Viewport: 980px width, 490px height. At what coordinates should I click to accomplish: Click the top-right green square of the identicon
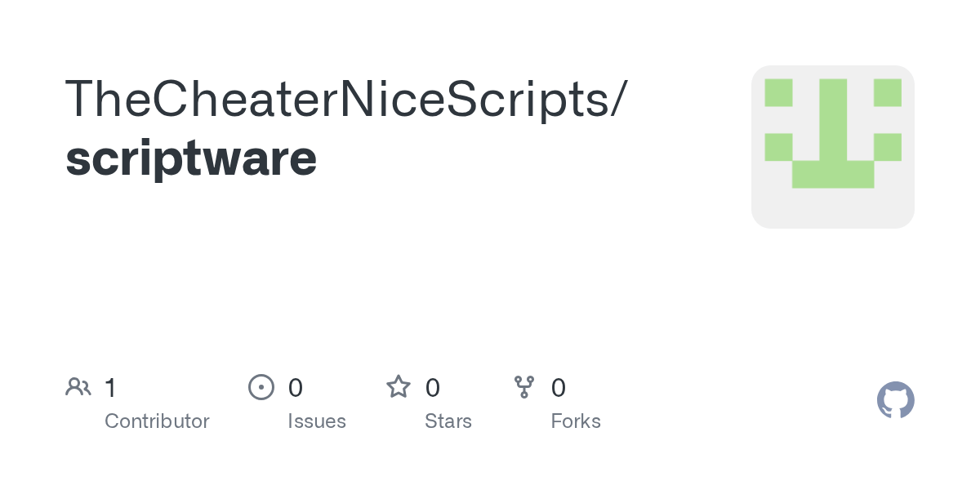click(888, 92)
